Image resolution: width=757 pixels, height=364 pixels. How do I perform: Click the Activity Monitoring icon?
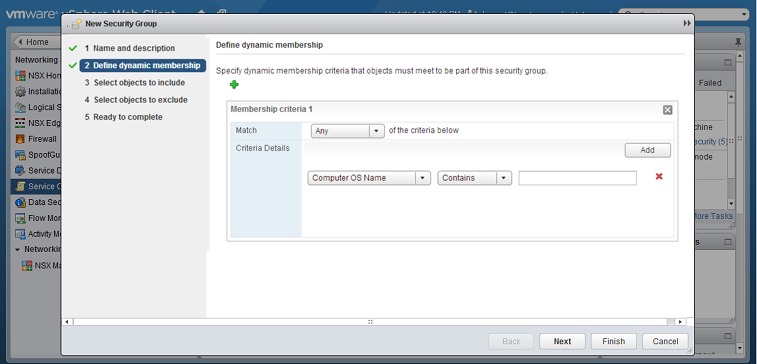pyautogui.click(x=20, y=234)
